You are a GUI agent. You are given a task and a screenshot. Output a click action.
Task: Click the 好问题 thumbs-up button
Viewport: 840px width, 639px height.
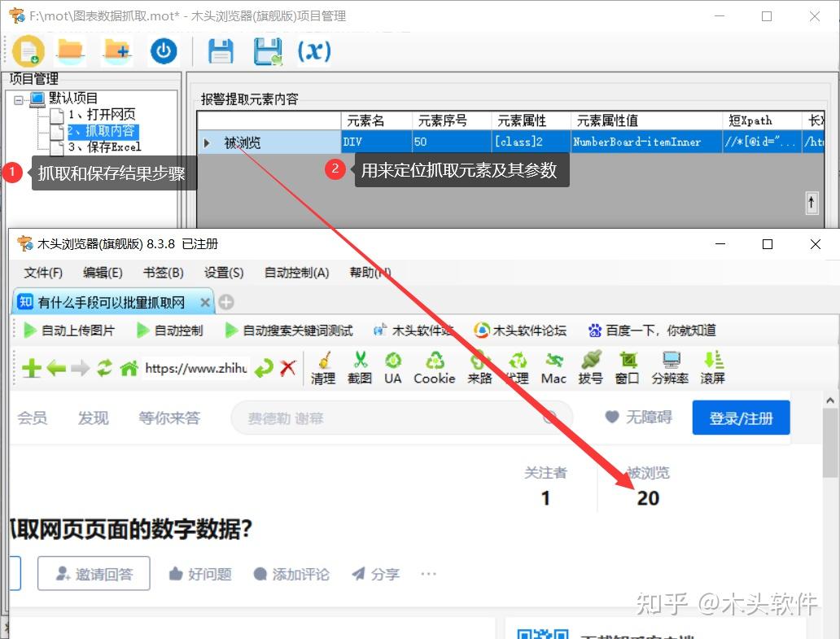pos(200,574)
